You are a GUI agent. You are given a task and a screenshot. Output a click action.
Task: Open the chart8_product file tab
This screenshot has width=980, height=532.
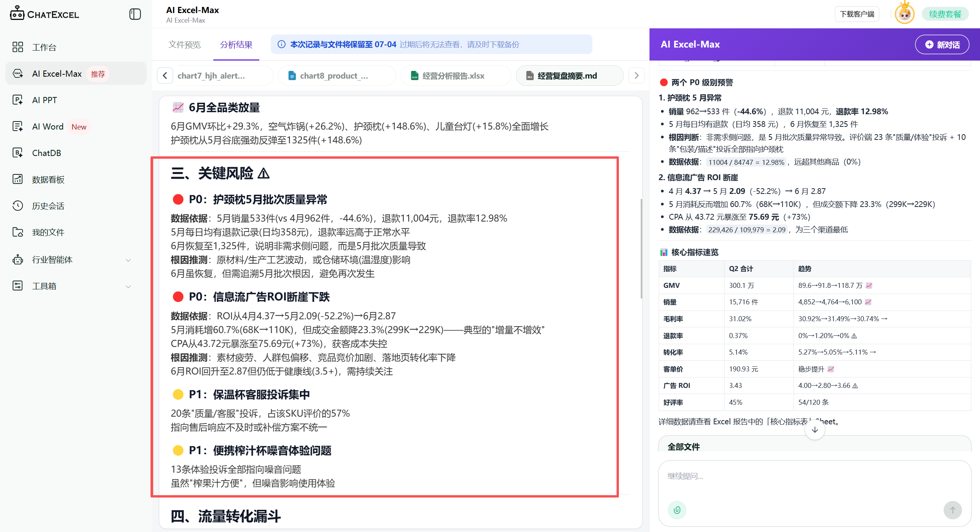[337, 76]
